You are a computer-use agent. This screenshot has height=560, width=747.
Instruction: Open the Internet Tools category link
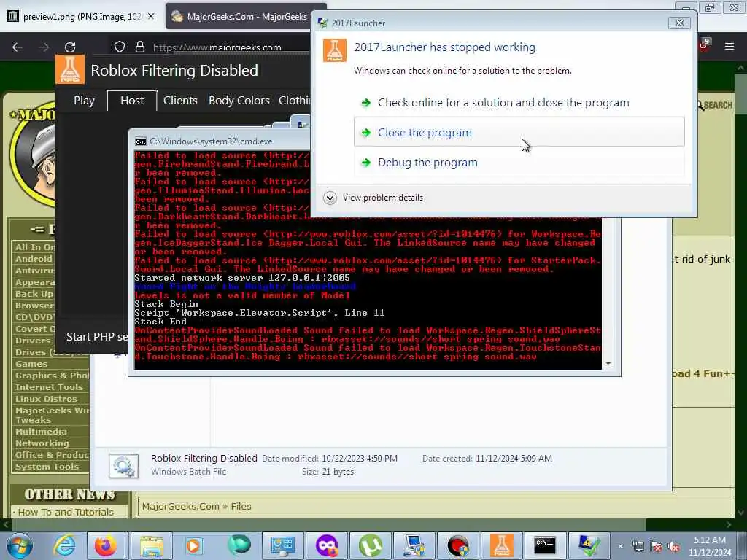tap(49, 387)
